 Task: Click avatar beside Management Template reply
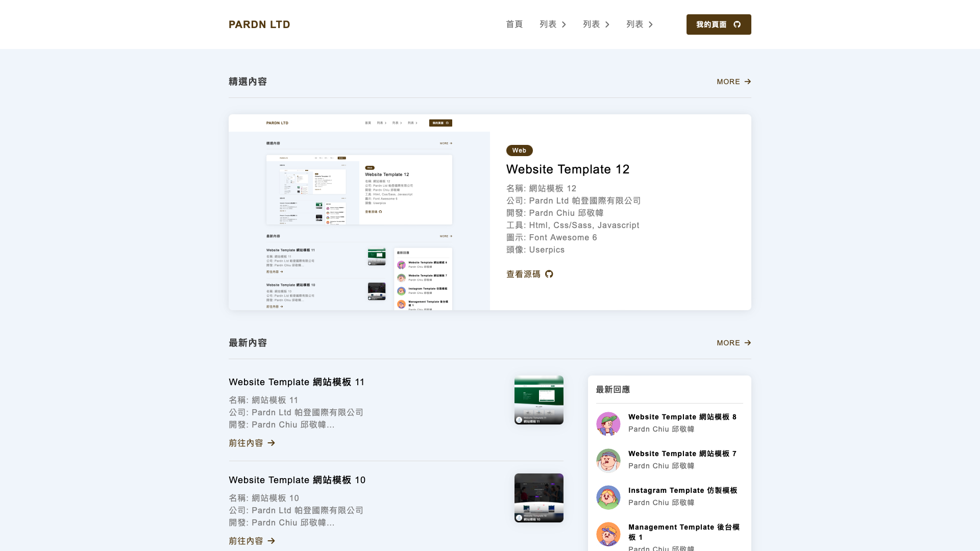608,534
